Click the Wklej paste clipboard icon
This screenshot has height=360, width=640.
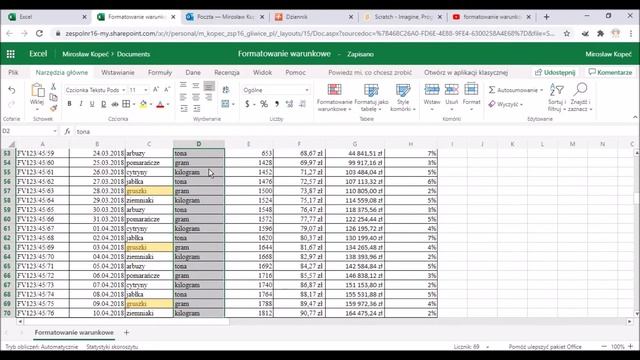pos(37,90)
